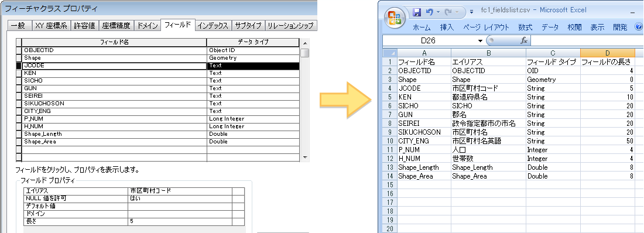644x233 pixels.
Task: Open the 校閲 ribbon tab
Action: [574, 28]
